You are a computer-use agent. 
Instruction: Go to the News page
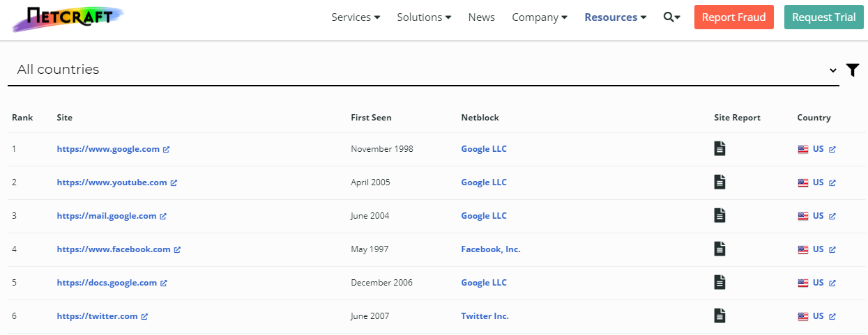(481, 17)
